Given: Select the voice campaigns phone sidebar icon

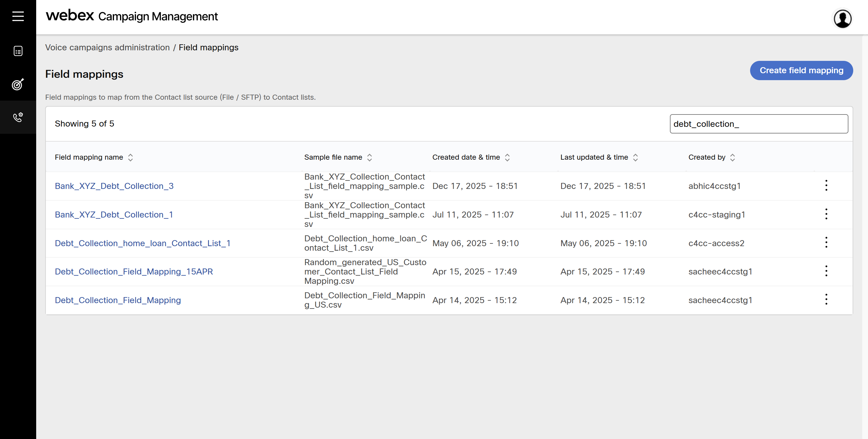Looking at the screenshot, I should pos(18,117).
